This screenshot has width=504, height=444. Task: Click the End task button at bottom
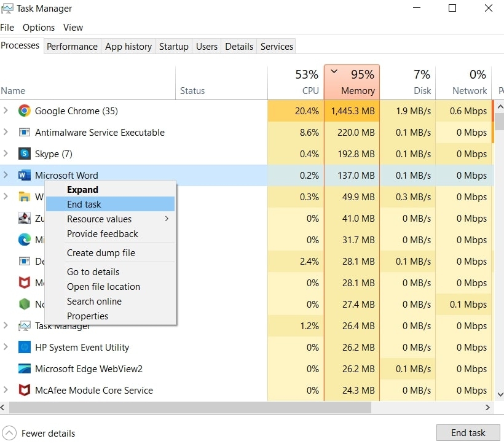tap(468, 433)
